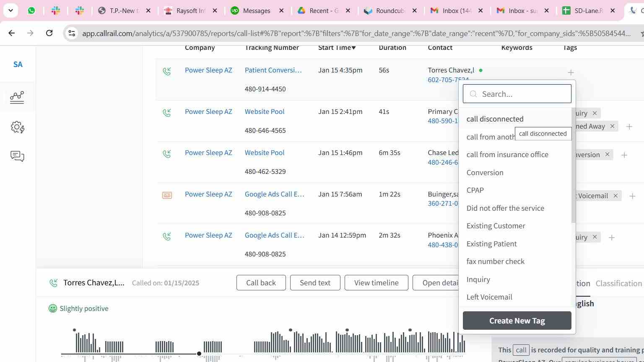
Task: Switch to the Roundcube tab
Action: coord(391,10)
